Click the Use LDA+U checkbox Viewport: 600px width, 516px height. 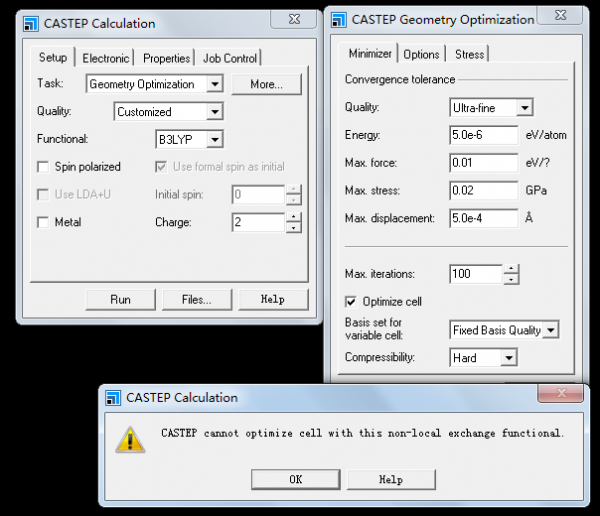click(x=43, y=194)
